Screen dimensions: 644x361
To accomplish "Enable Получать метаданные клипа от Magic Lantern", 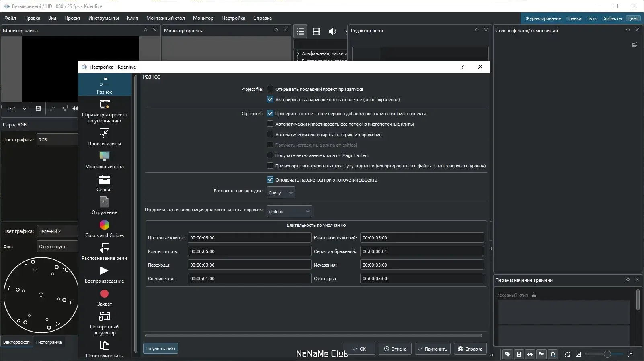I will pos(270,155).
